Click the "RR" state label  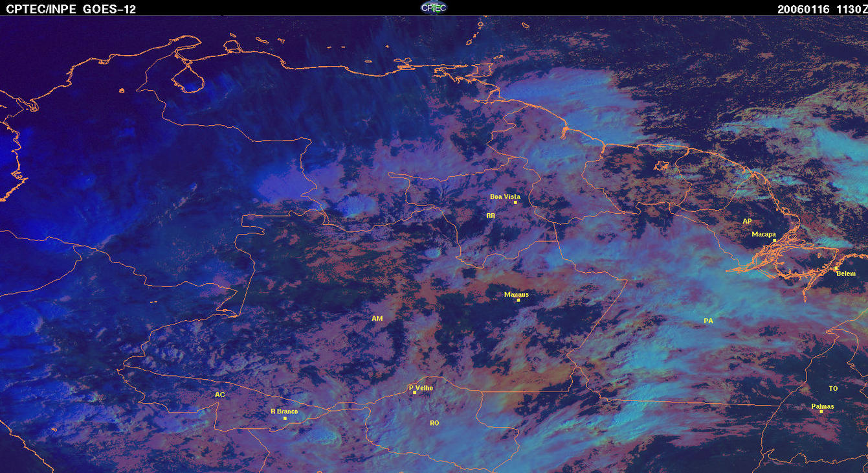(491, 215)
